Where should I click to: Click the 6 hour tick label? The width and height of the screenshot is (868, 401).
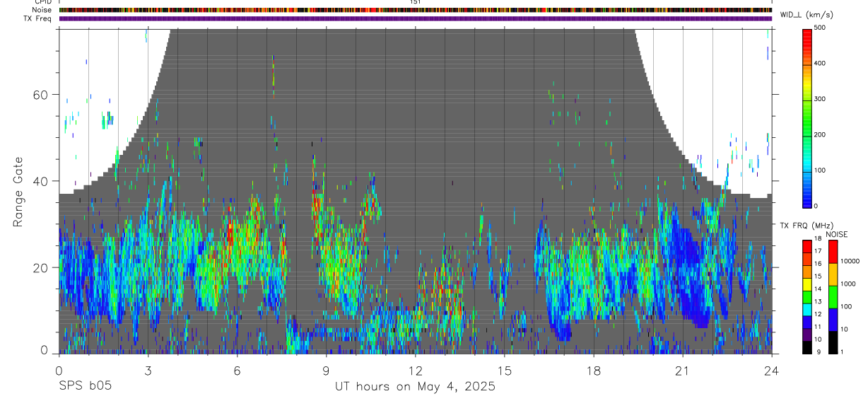click(x=237, y=371)
